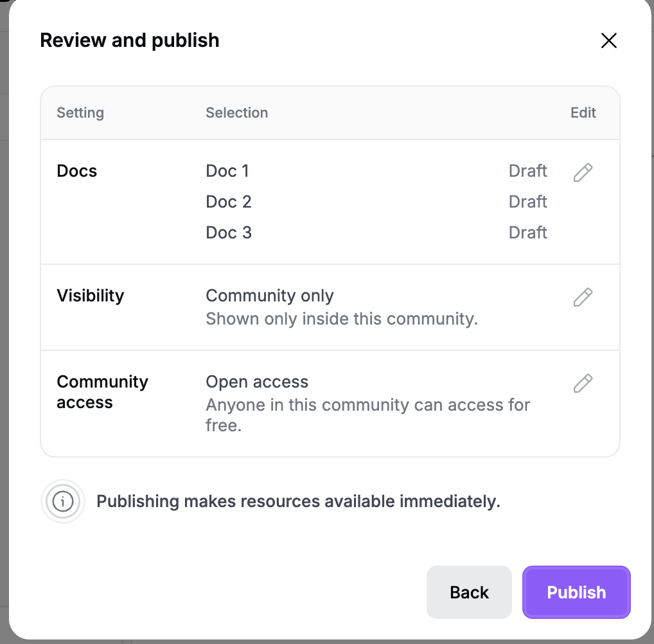The width and height of the screenshot is (654, 644).
Task: Edit the Visibility setting with its pencil icon
Action: pyautogui.click(x=583, y=297)
